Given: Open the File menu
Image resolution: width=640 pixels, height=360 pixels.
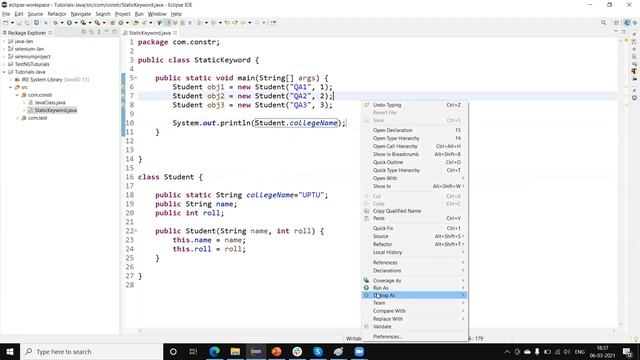Looking at the screenshot, I should click(x=6, y=14).
